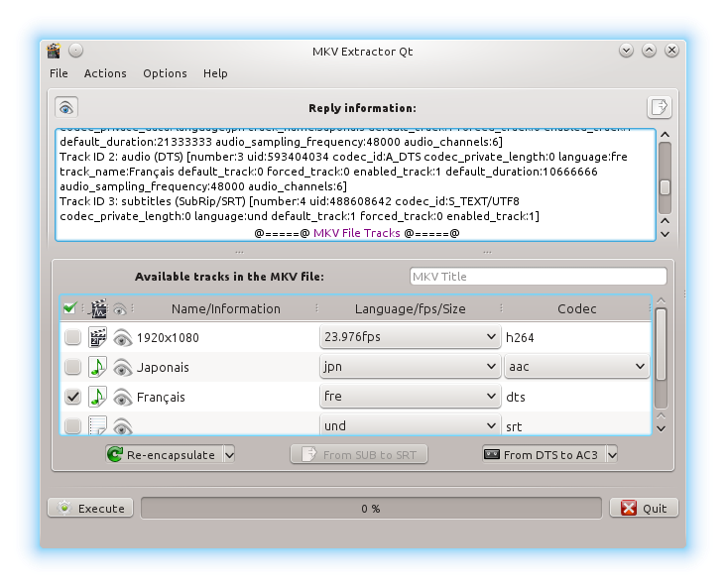Minimize the MKV Extractor Qt window

(x=626, y=50)
